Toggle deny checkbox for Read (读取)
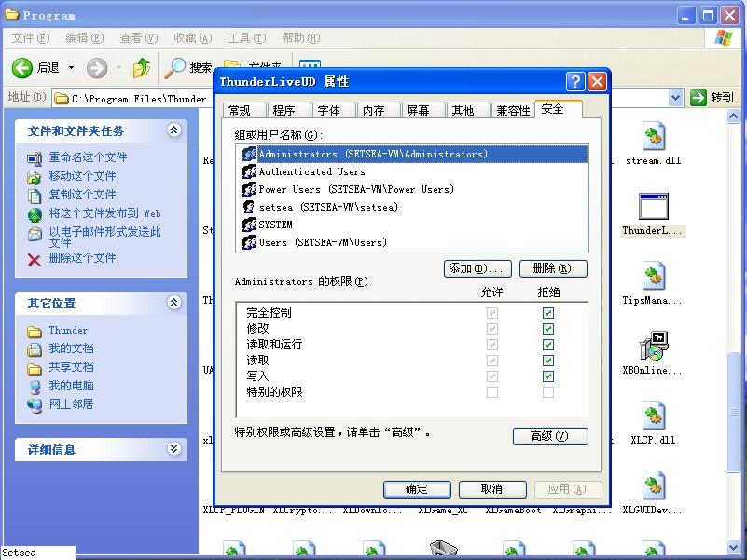 548,361
